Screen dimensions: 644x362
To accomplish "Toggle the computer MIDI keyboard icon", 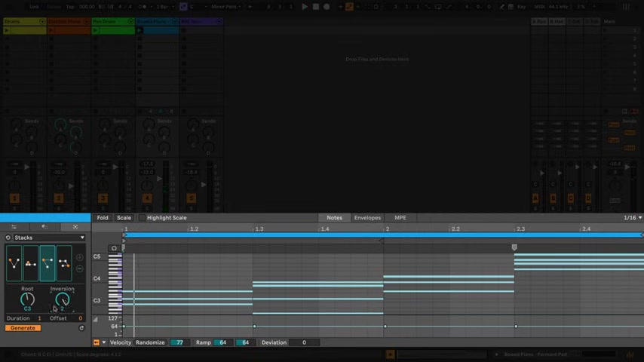I will [511, 7].
